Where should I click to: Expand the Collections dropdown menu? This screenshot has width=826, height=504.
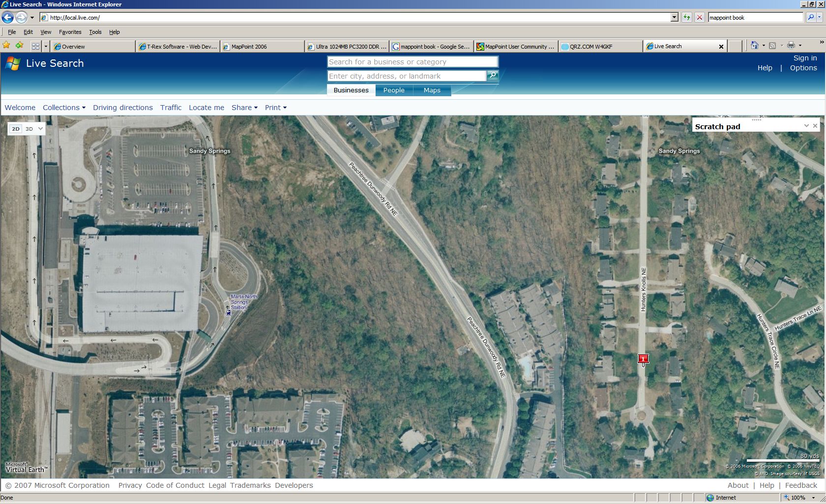click(64, 108)
